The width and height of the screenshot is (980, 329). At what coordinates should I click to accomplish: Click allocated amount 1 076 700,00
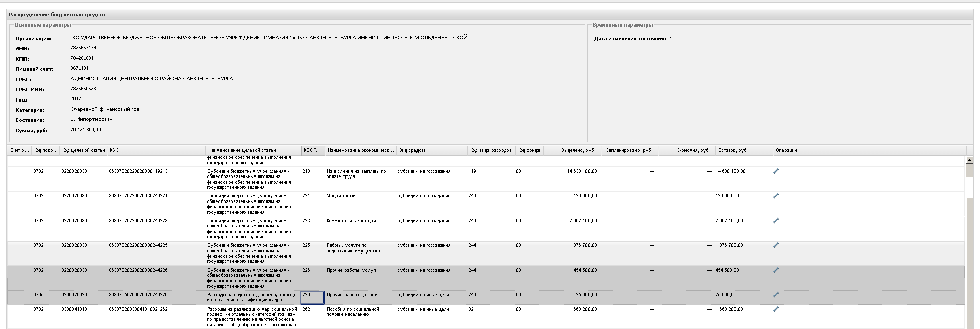(583, 245)
